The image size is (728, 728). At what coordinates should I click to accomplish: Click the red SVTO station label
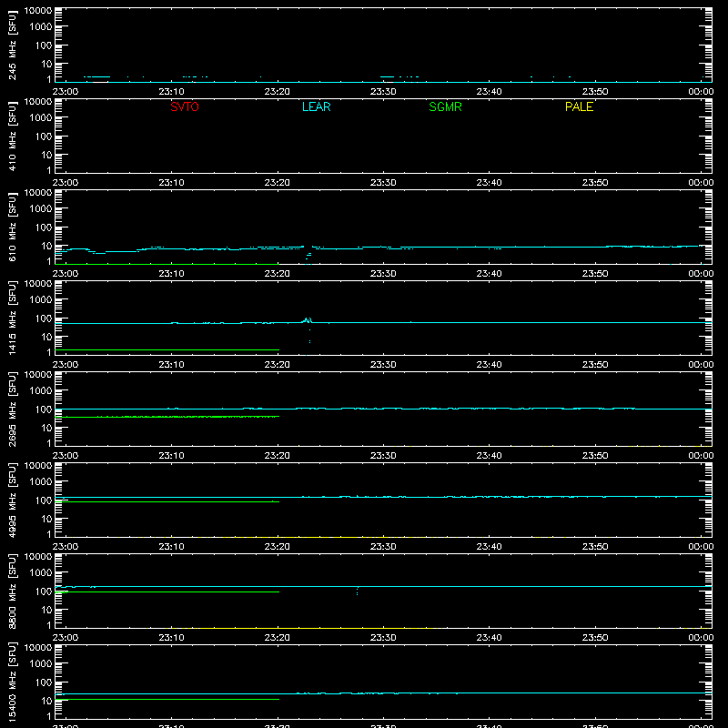pos(185,106)
